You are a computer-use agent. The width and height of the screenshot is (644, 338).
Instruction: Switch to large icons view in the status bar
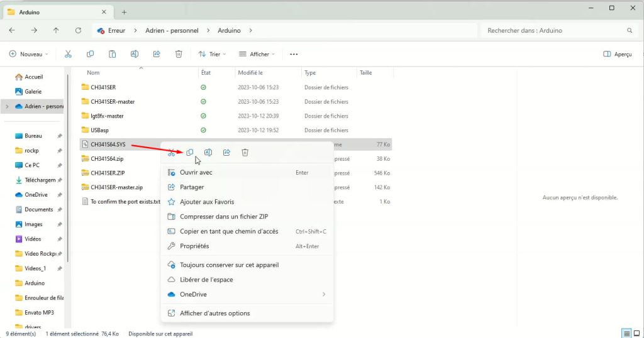pyautogui.click(x=637, y=333)
